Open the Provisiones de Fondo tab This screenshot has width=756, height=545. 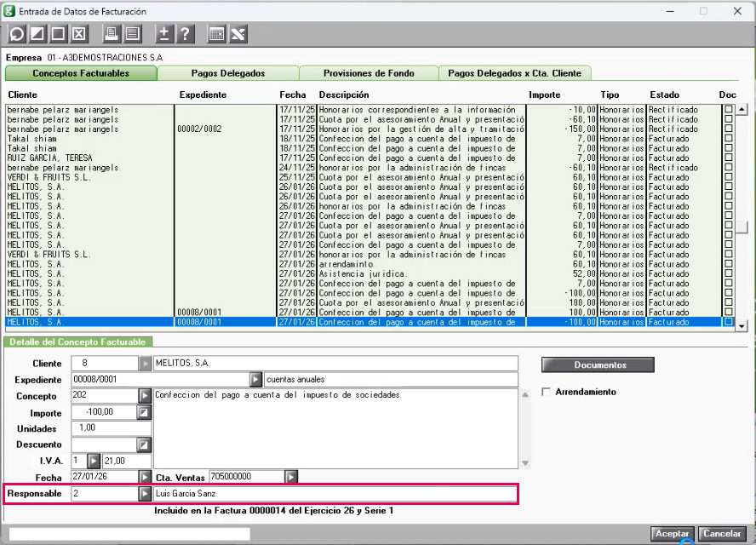click(x=369, y=73)
